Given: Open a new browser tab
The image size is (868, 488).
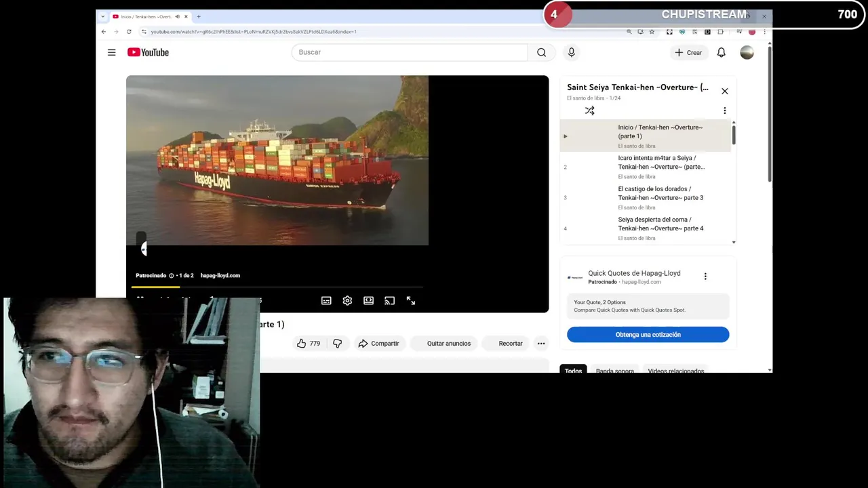Looking at the screenshot, I should click(x=198, y=16).
